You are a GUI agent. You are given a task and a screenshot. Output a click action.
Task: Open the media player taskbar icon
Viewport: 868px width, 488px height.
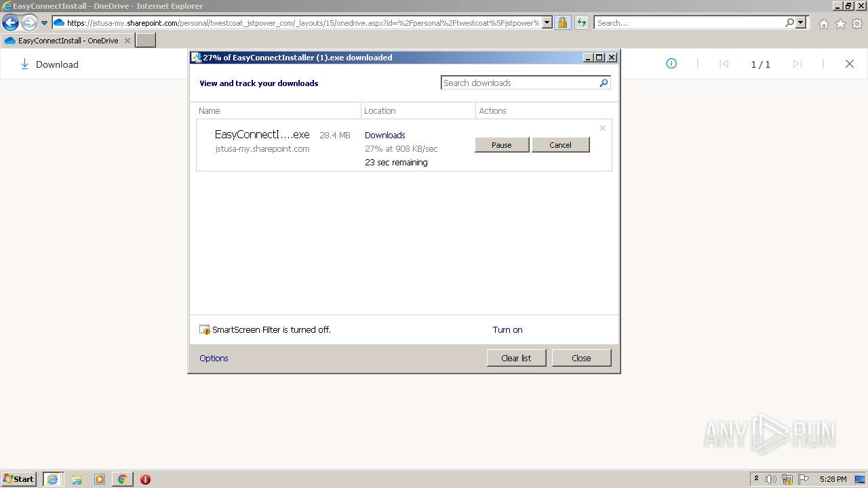pos(100,479)
